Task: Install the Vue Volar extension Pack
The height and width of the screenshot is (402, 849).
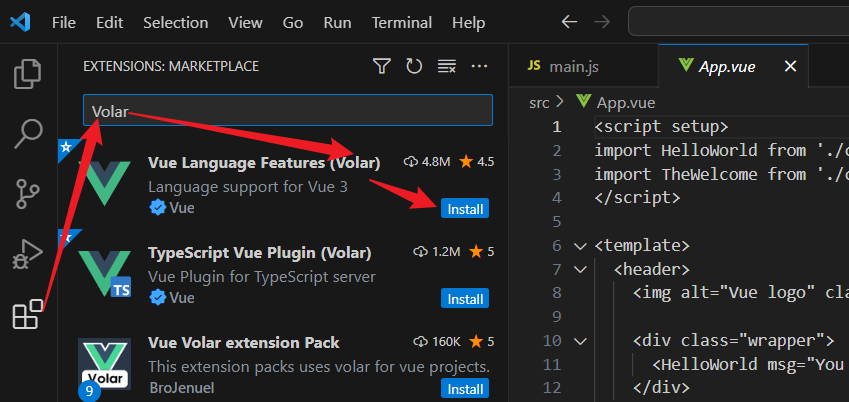Action: click(465, 388)
